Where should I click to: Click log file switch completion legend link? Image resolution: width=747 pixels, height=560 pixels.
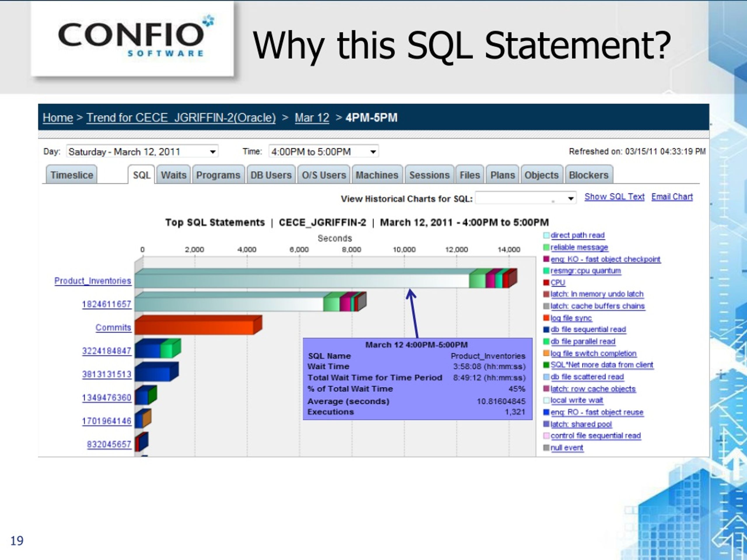click(x=593, y=353)
